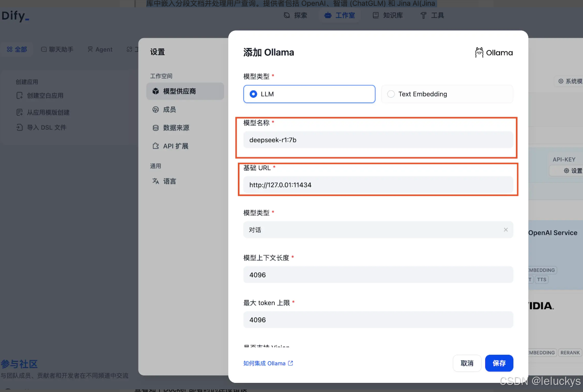Click the gear icon in API-KEY 设置

tap(566, 171)
